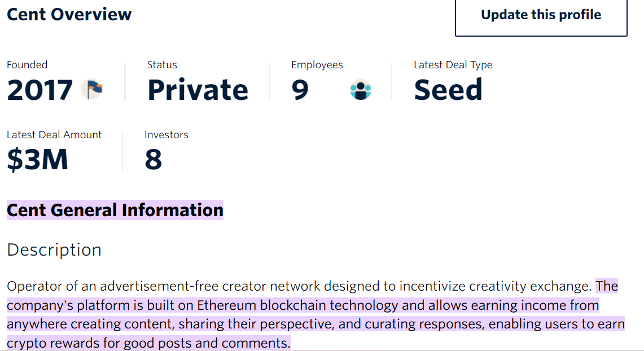The width and height of the screenshot is (644, 351).
Task: Click the Founded label
Action: 27,65
